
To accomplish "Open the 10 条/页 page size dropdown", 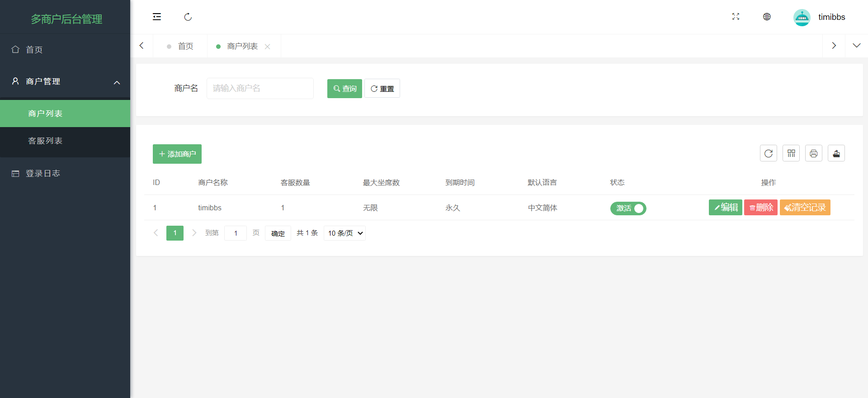I will tap(344, 233).
